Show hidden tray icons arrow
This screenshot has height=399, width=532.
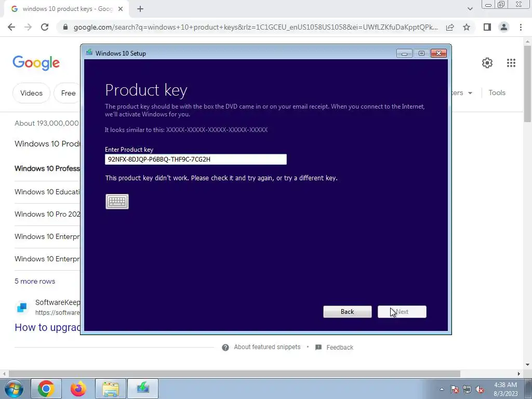coord(442,389)
